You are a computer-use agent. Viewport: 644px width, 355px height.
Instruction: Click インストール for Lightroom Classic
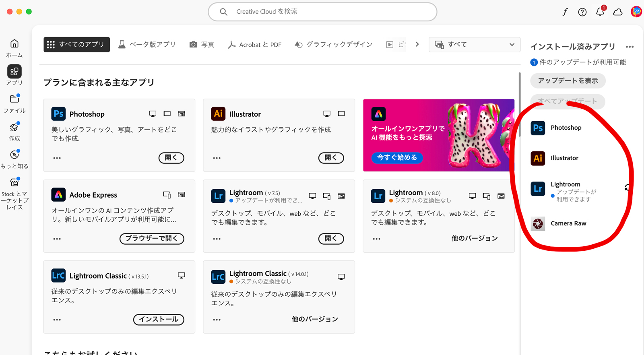(x=159, y=320)
